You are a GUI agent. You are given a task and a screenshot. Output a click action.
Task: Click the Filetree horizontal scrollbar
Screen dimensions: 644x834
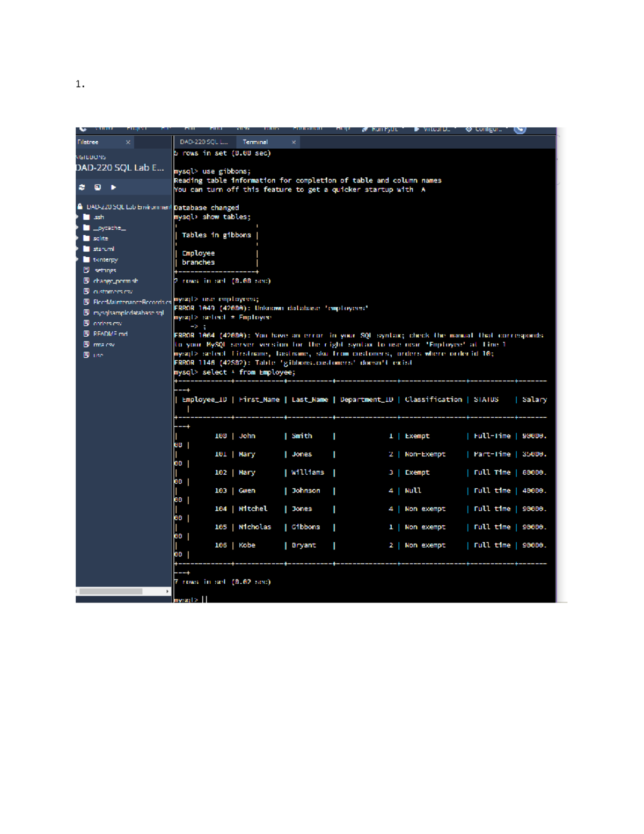[111, 591]
